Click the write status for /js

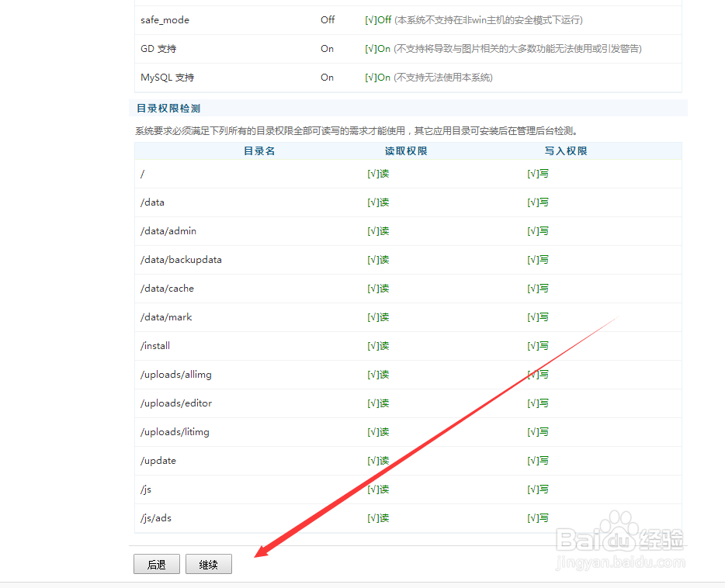538,489
